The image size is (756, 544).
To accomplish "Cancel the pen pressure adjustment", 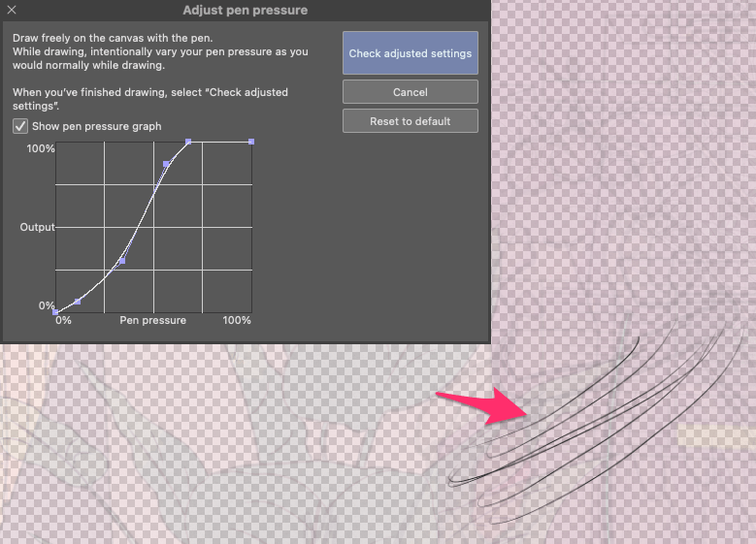I will pos(411,92).
